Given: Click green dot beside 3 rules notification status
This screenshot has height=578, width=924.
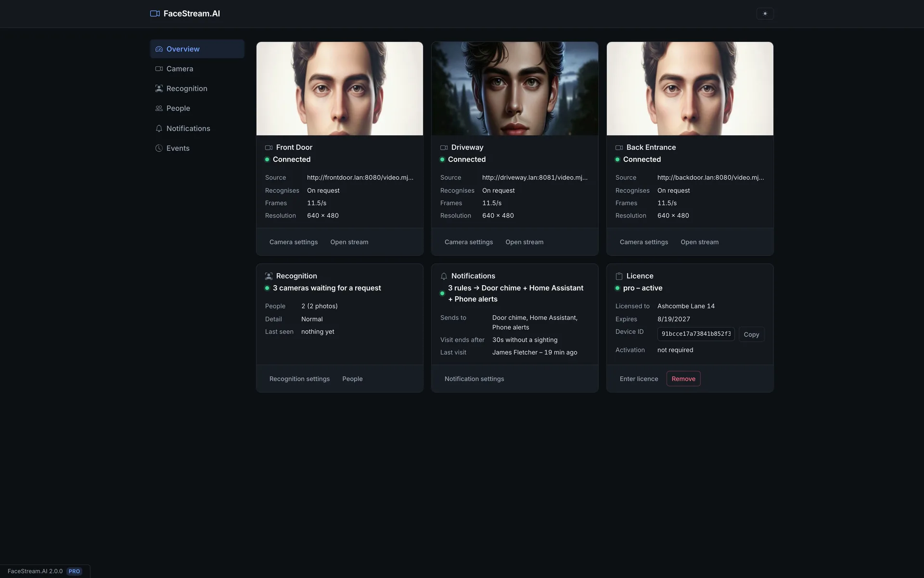Looking at the screenshot, I should (x=442, y=293).
